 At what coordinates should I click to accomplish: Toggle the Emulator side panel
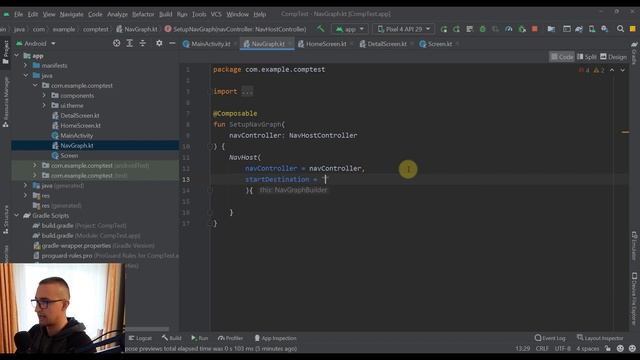coord(634,245)
